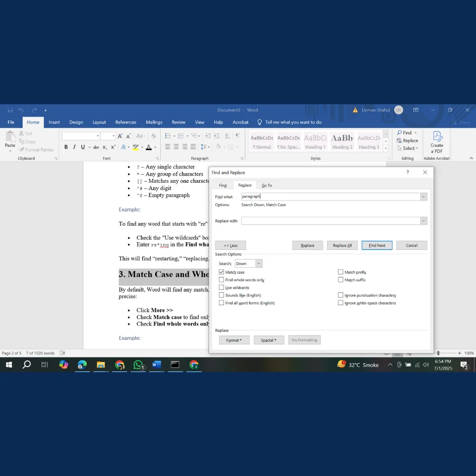Open the Search direction dropdown

click(258, 264)
